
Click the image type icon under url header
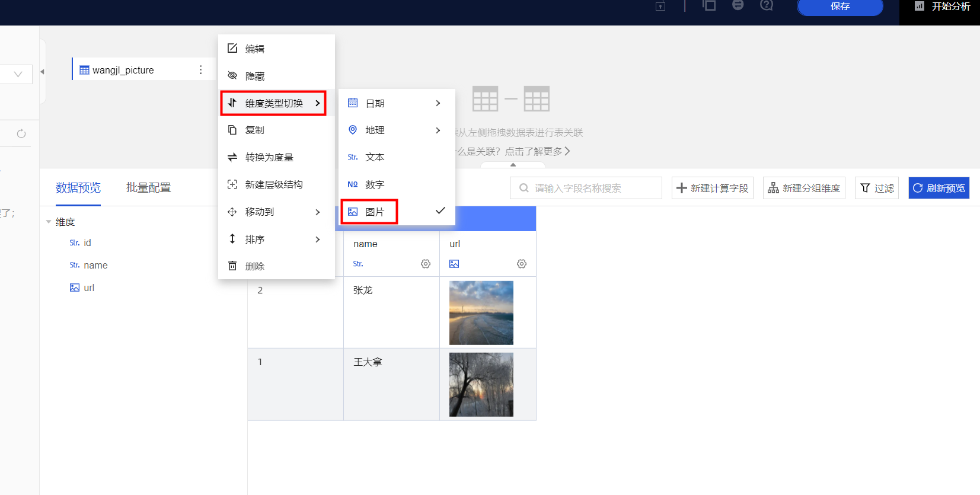(x=454, y=264)
